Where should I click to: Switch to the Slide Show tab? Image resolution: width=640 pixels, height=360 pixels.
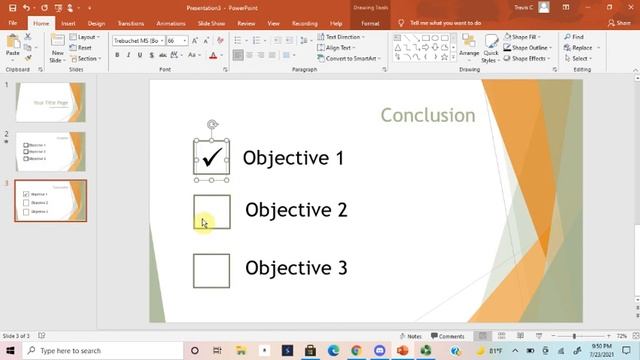coord(211,23)
